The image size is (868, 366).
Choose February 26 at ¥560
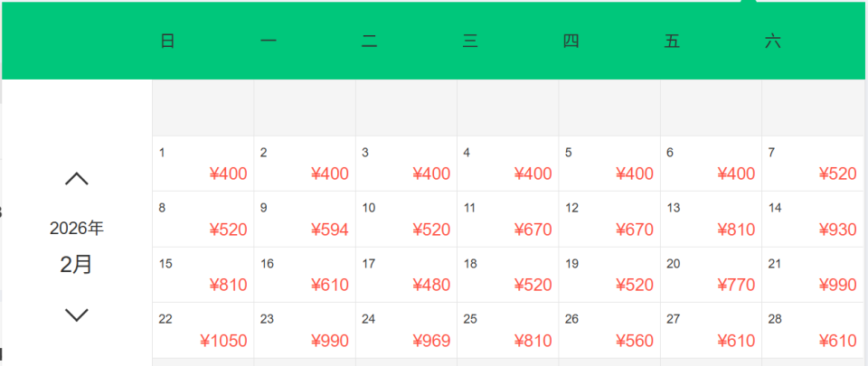[609, 331]
